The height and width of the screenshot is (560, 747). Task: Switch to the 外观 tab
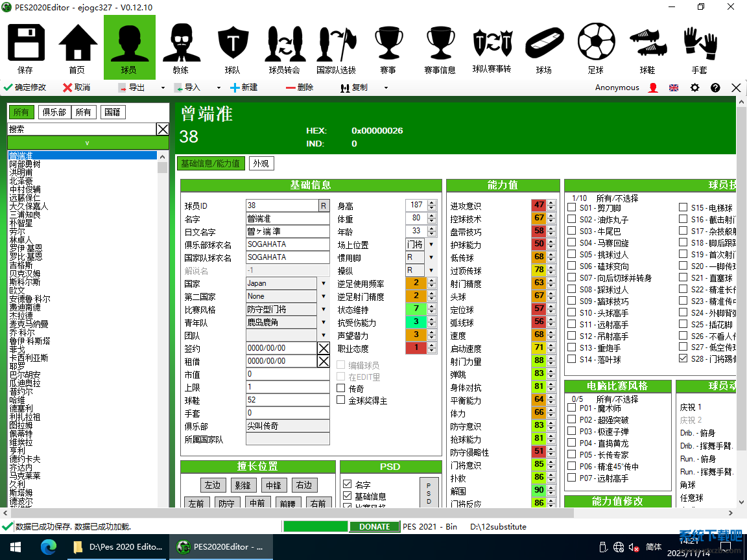pyautogui.click(x=261, y=163)
